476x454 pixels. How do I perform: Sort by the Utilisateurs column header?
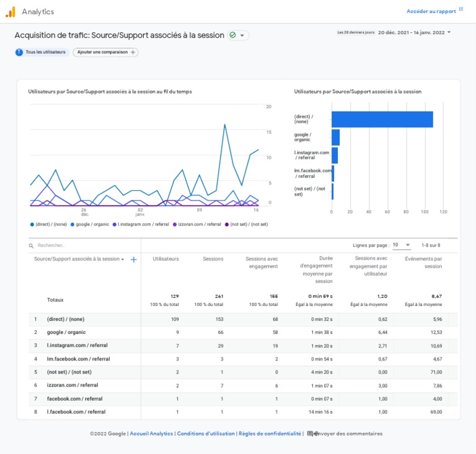[x=165, y=259]
